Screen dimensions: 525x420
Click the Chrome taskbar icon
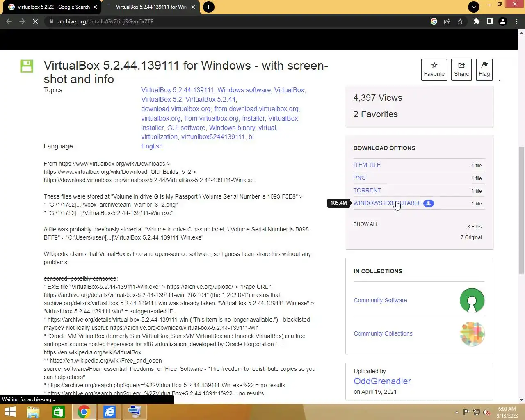pos(84,412)
